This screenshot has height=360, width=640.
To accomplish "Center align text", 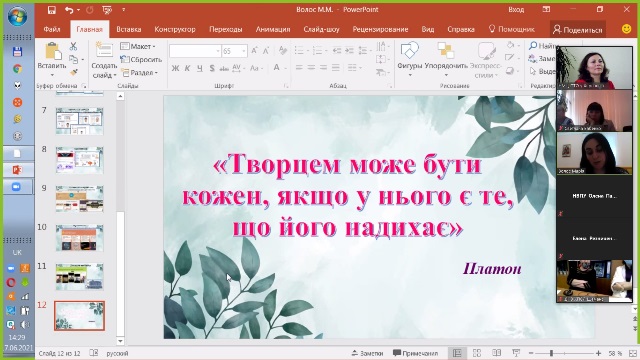I will (311, 68).
